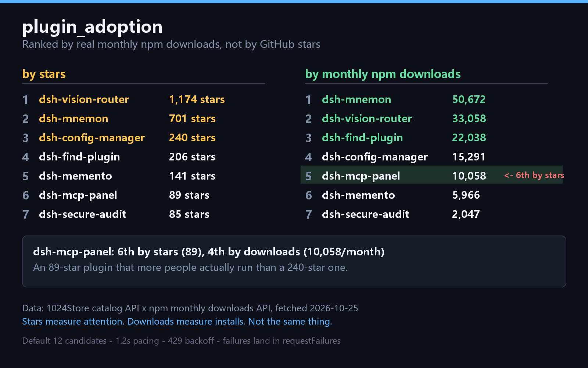Click the '141 stars' value
The image size is (588, 368).
point(192,176)
